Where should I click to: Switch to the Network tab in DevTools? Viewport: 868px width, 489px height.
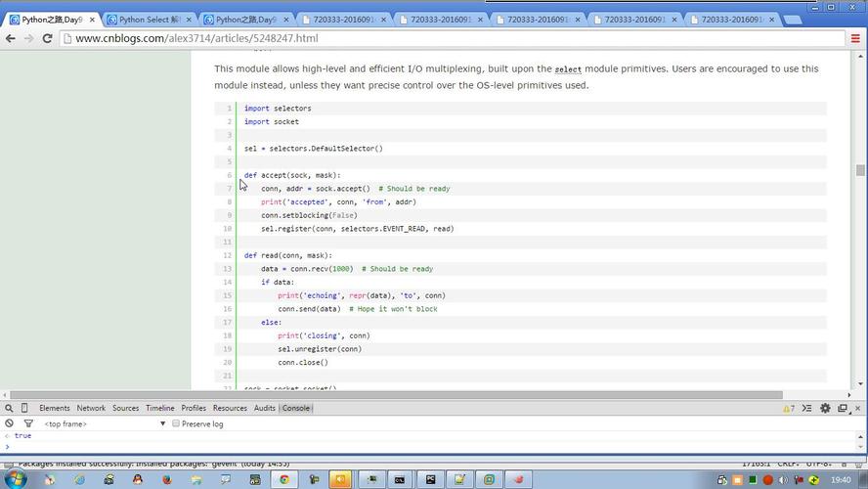coord(91,408)
